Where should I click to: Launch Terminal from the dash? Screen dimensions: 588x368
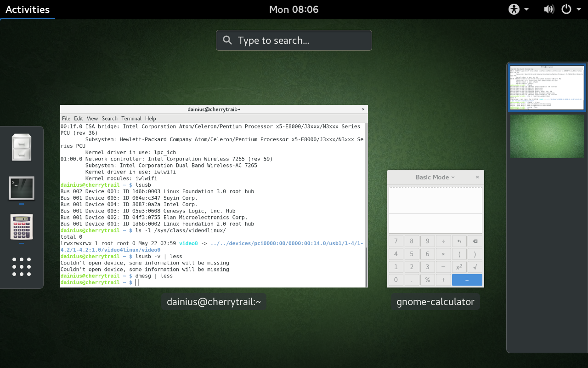point(22,188)
